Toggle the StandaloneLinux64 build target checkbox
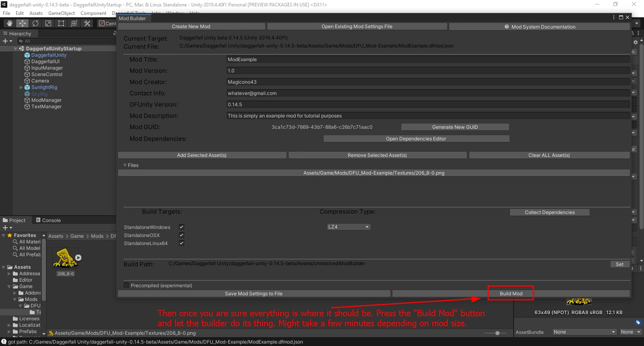The height and width of the screenshot is (346, 644). pyautogui.click(x=182, y=243)
